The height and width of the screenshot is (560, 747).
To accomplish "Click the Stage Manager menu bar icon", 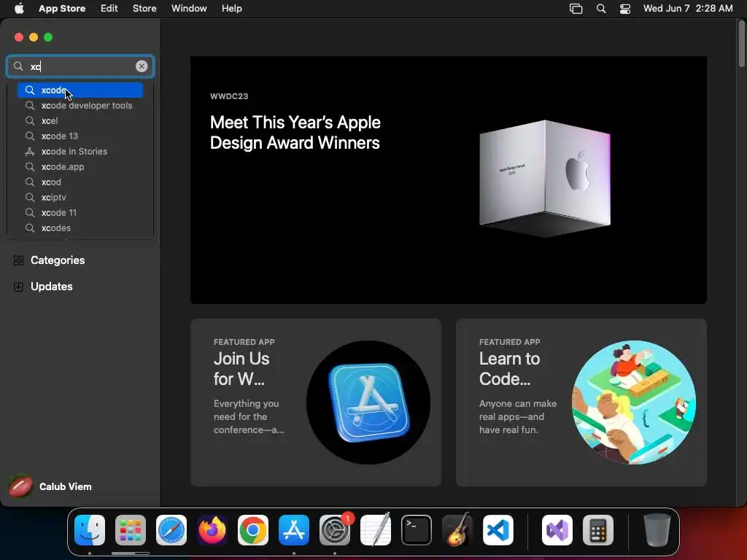I will (576, 9).
